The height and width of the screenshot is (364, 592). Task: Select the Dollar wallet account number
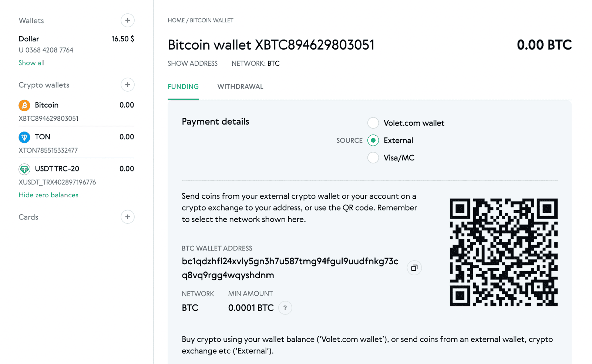click(x=46, y=50)
